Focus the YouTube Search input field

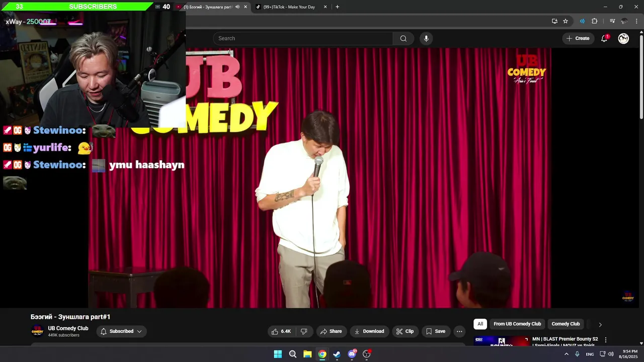point(303,39)
